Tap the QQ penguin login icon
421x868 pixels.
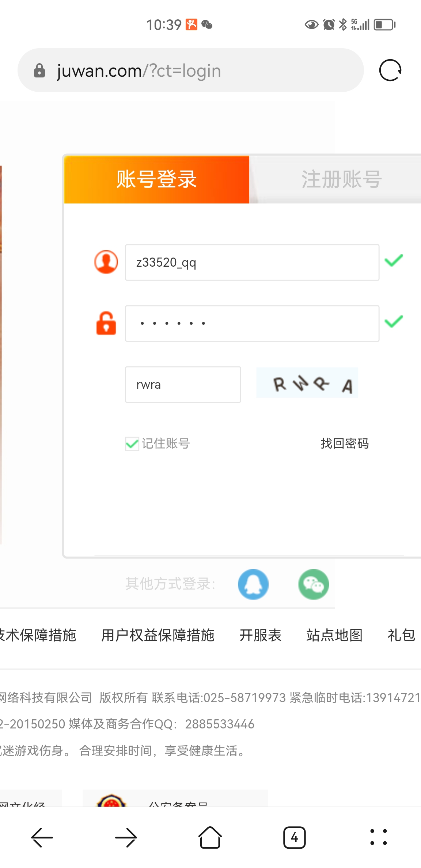(253, 584)
